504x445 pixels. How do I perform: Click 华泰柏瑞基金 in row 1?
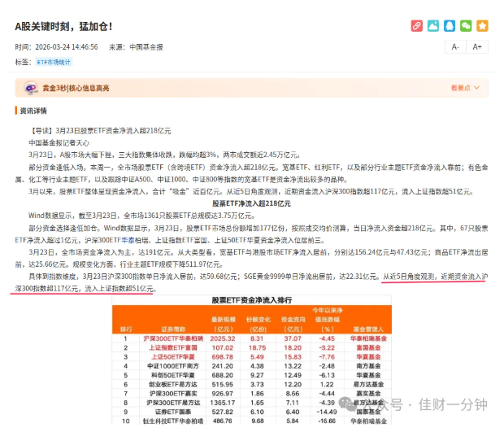click(x=368, y=338)
